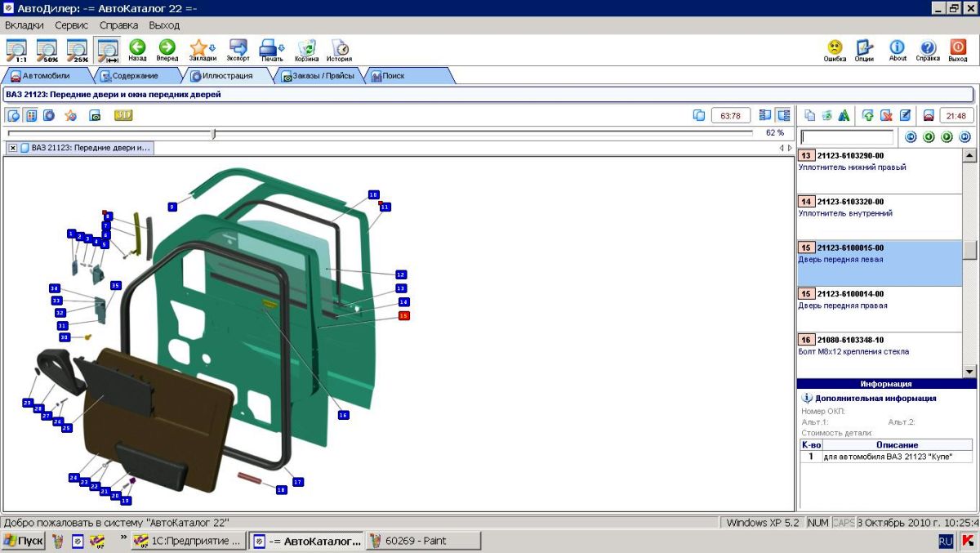Open the История history
The width and height of the screenshot is (980, 553).
coord(340,51)
